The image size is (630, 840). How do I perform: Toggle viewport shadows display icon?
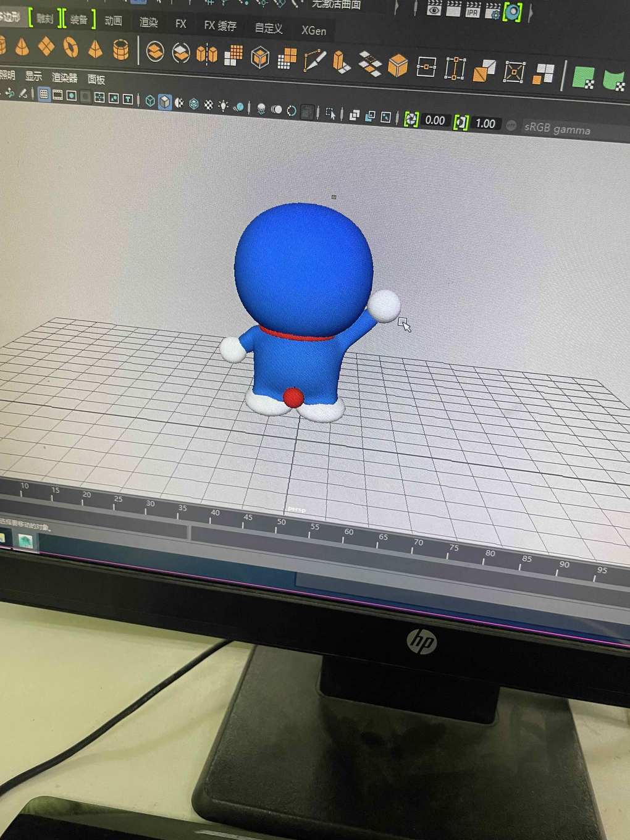pyautogui.click(x=238, y=107)
